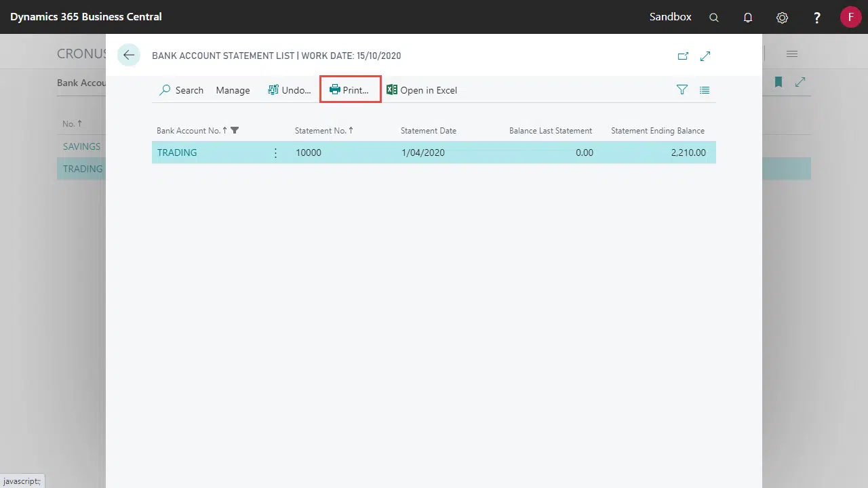This screenshot has height=488, width=868.
Task: Click the Undo action
Action: [290, 90]
